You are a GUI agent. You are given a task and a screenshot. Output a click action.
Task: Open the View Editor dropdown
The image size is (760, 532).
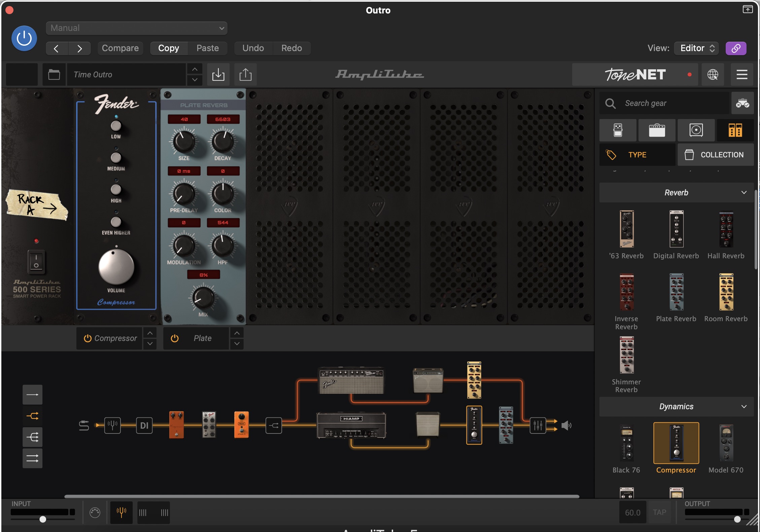696,48
